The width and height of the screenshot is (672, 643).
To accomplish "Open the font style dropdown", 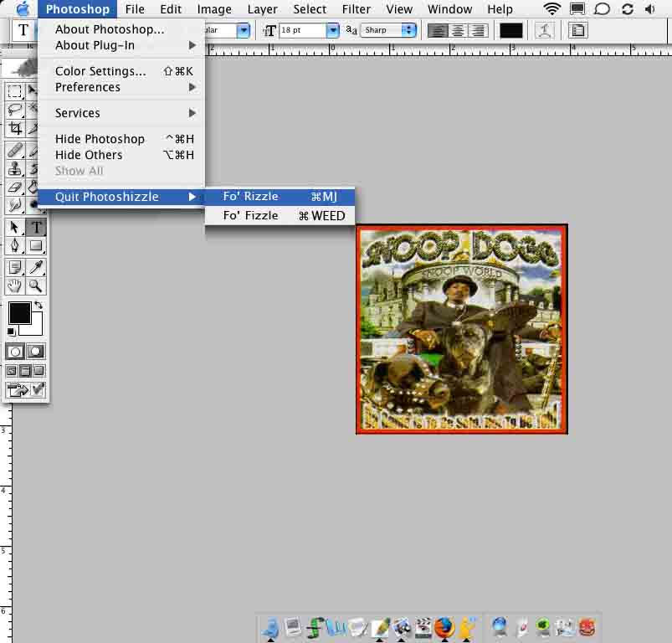I will click(x=243, y=30).
